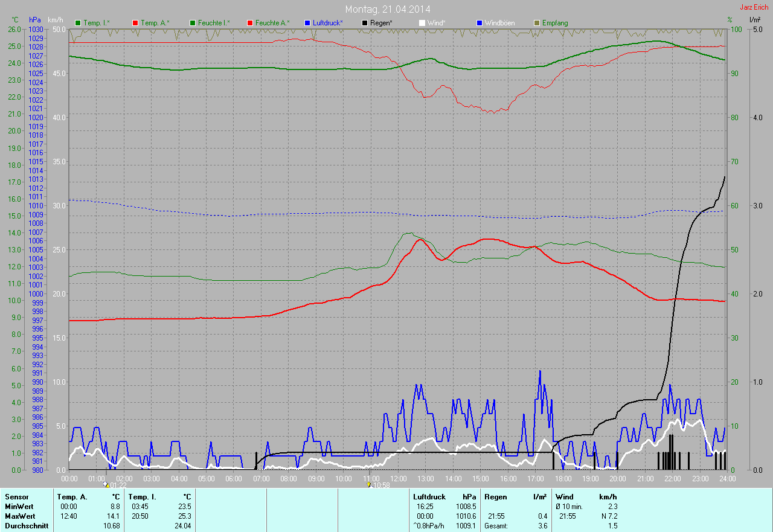
Task: Select the Feuchte I.* legend label
Action: (x=214, y=23)
